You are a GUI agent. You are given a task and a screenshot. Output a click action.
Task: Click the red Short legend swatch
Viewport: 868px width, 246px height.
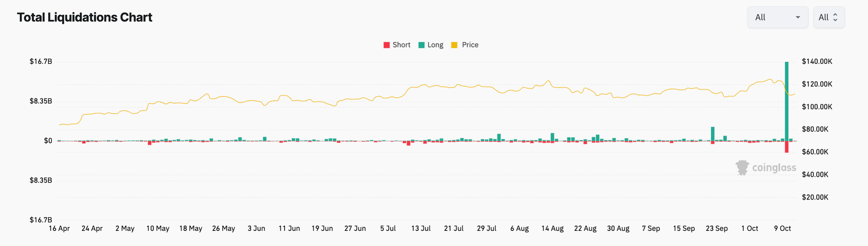pyautogui.click(x=387, y=45)
